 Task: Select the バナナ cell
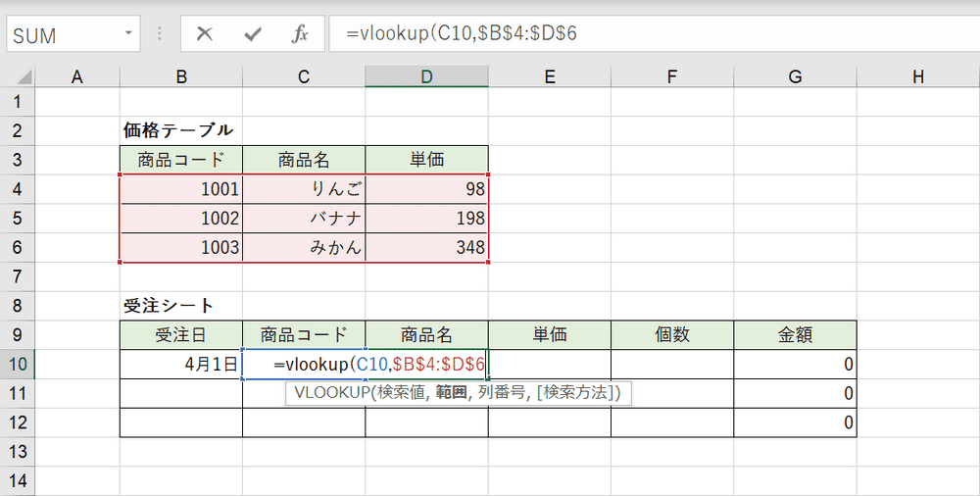pos(304,219)
